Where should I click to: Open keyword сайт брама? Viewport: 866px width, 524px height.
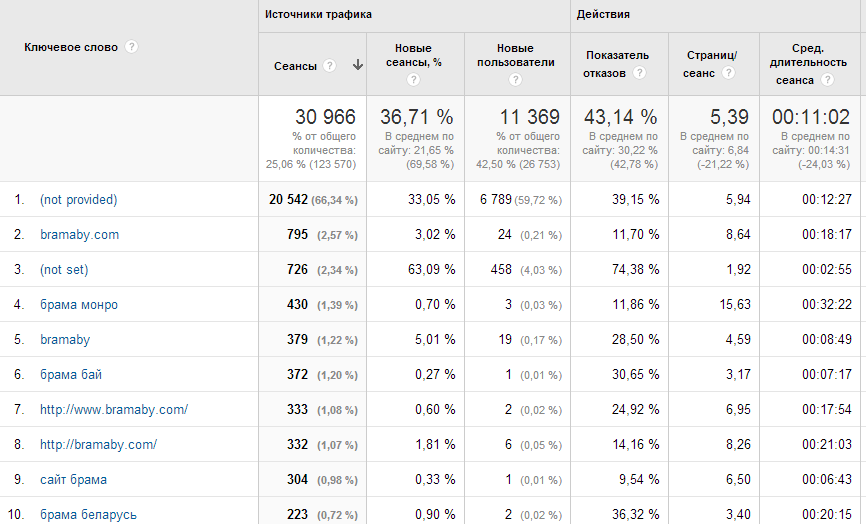click(x=73, y=480)
